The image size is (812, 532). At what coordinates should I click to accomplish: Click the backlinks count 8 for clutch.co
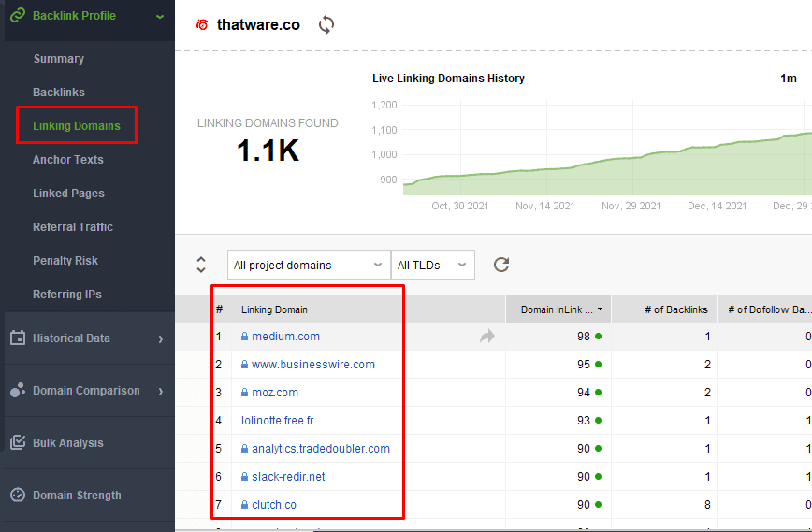[x=707, y=504]
